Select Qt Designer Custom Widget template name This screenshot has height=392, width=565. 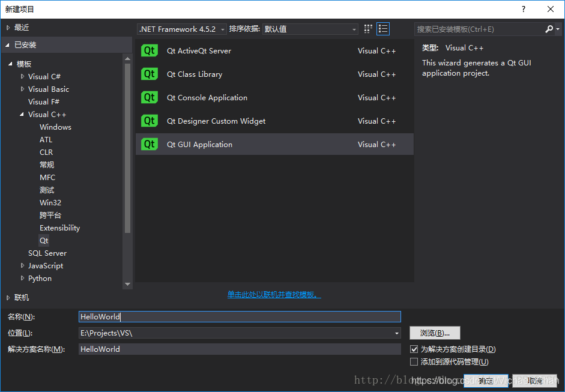coord(216,121)
